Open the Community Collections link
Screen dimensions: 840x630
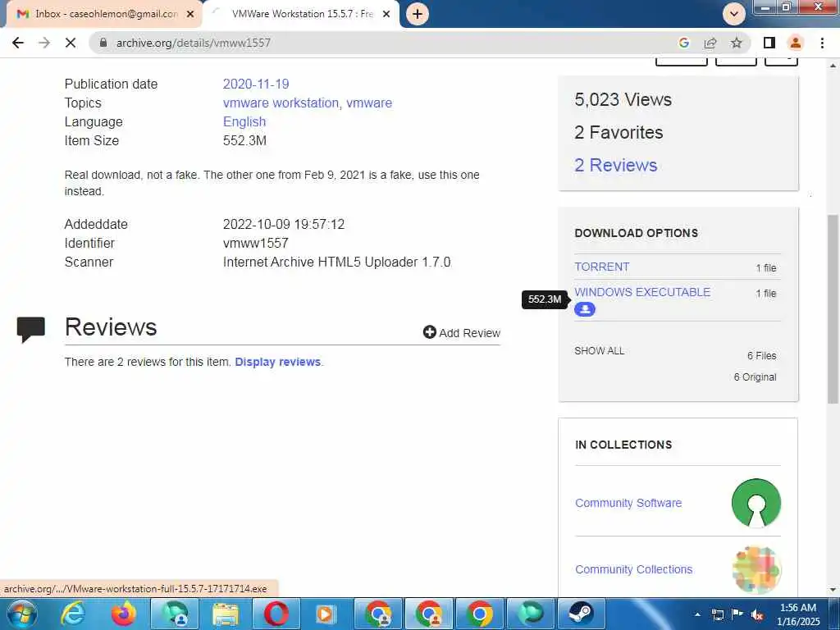[x=634, y=569]
